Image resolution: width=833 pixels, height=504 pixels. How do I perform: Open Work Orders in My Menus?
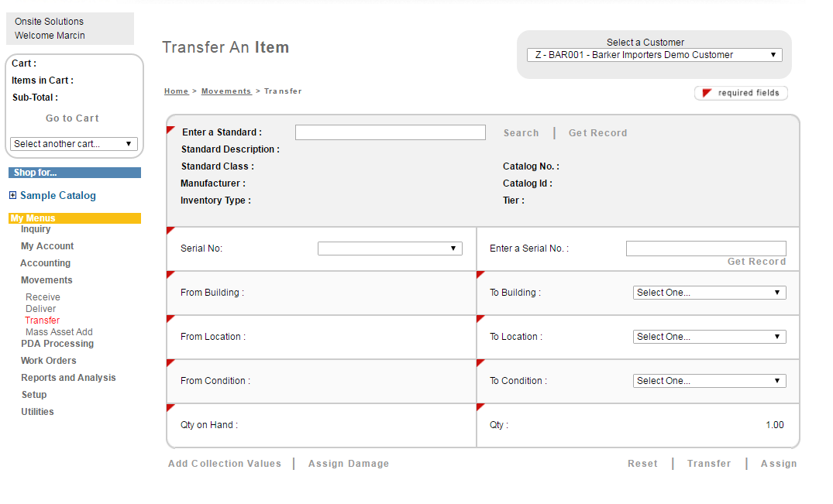[48, 361]
